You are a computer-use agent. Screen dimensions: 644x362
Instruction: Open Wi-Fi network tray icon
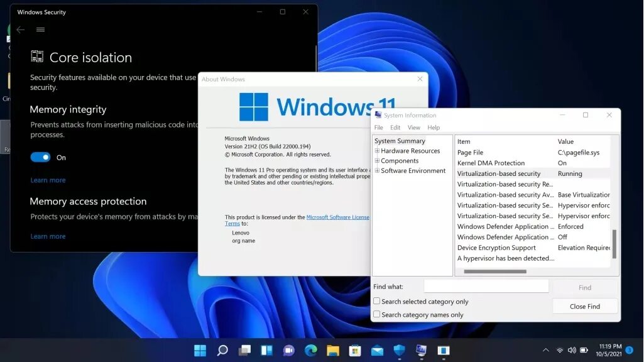(x=559, y=351)
